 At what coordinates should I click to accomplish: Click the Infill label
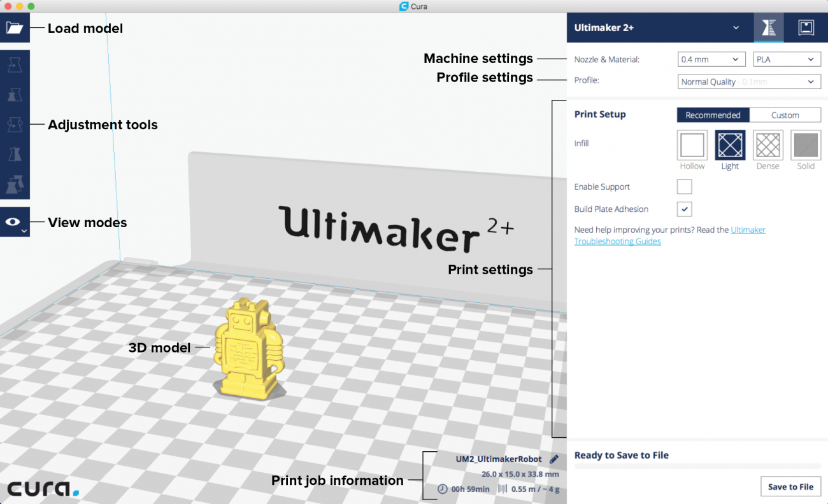[582, 143]
